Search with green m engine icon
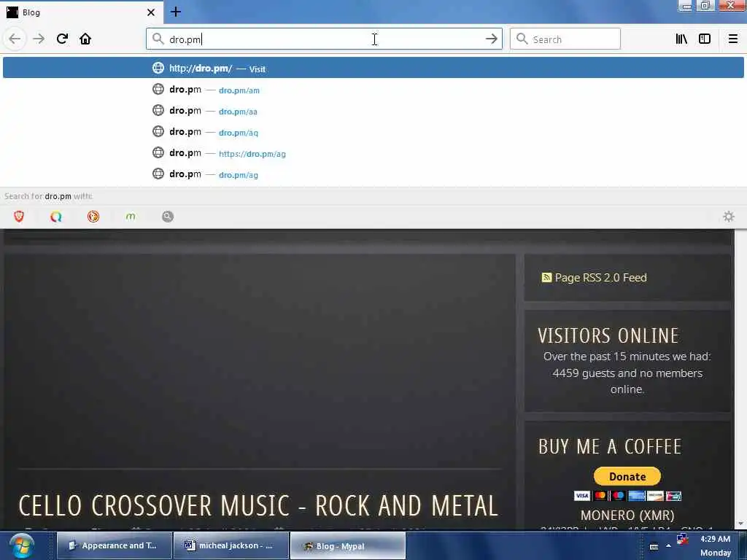Image resolution: width=747 pixels, height=560 pixels. [131, 217]
